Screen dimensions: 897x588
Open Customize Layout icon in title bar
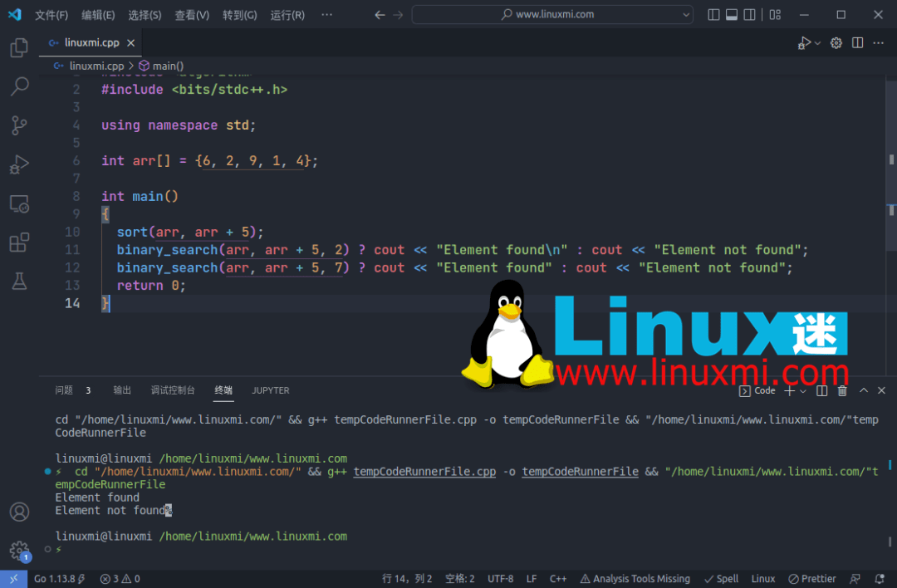coord(775,15)
